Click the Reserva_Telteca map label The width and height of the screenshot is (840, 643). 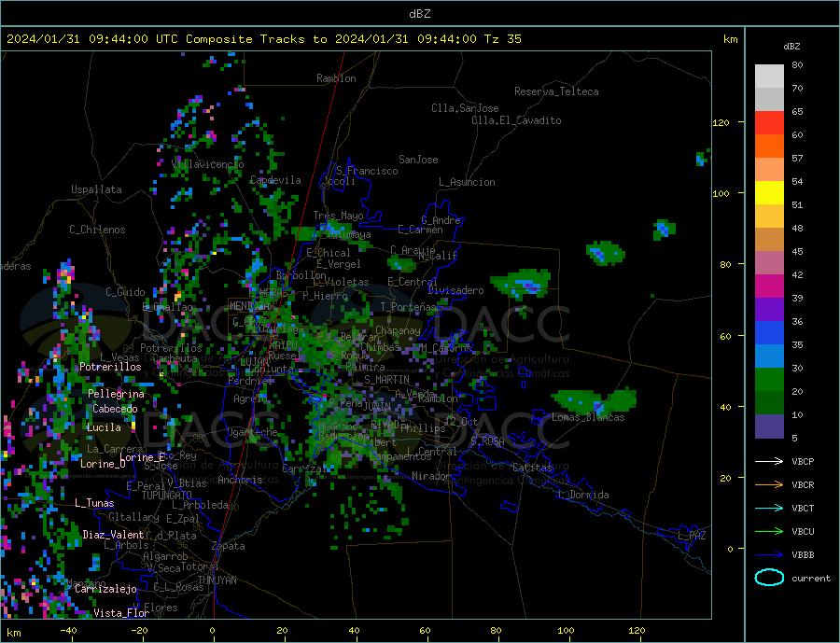pos(556,91)
